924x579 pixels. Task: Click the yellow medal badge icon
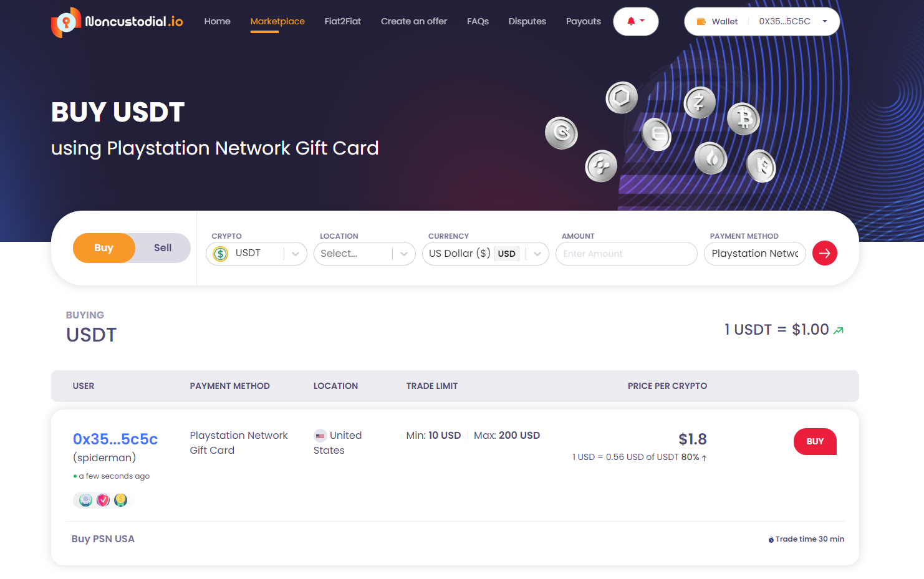click(x=121, y=500)
